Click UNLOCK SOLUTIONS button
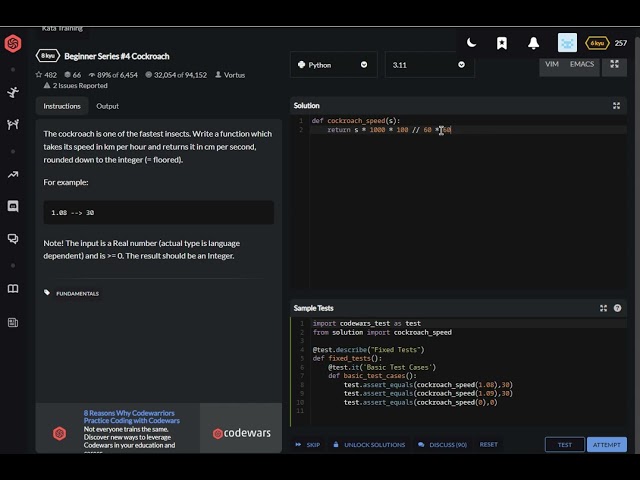This screenshot has width=640, height=480. pyautogui.click(x=369, y=444)
